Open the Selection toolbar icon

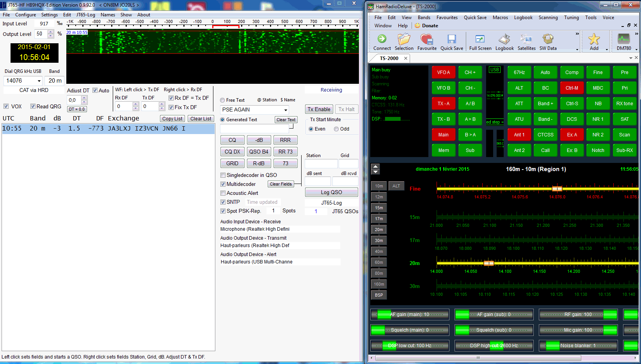tap(404, 42)
